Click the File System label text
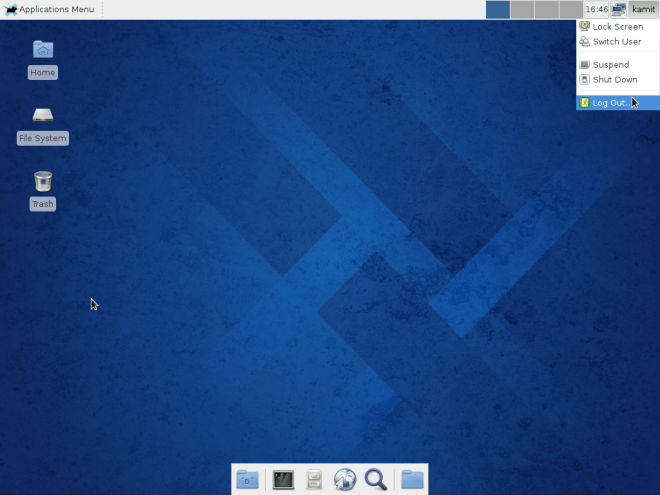660x495 pixels. 43,138
